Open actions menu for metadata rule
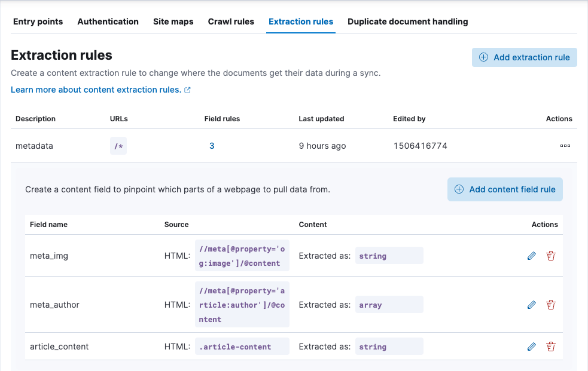588x371 pixels. pyautogui.click(x=565, y=146)
